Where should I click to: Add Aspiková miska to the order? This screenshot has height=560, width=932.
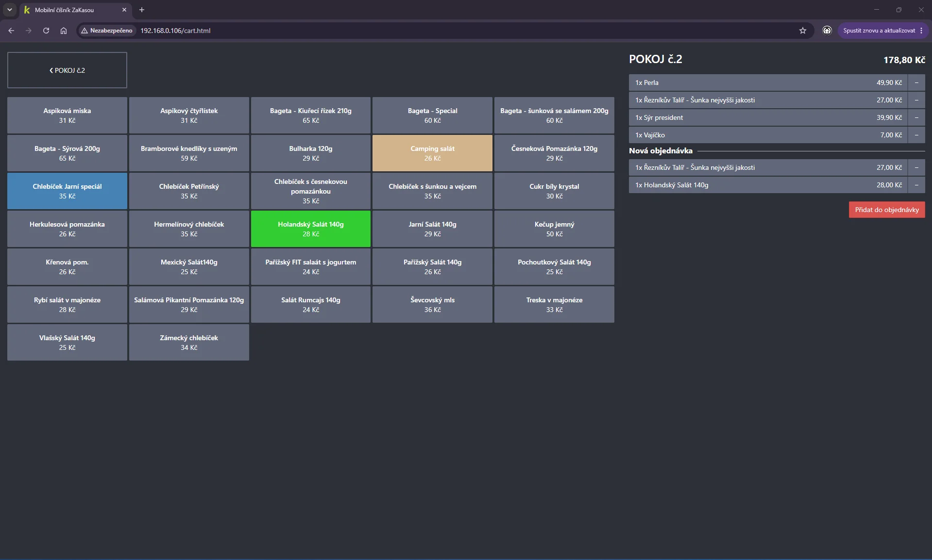pos(67,115)
